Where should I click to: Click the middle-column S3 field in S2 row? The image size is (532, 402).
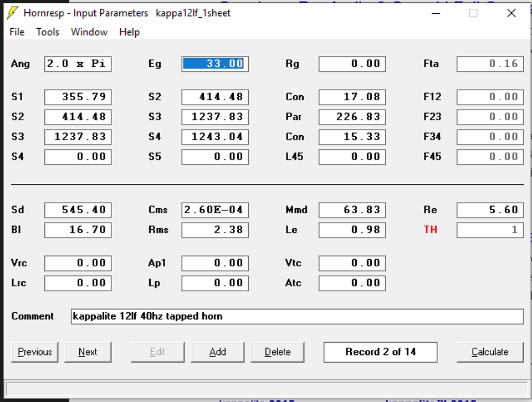215,117
